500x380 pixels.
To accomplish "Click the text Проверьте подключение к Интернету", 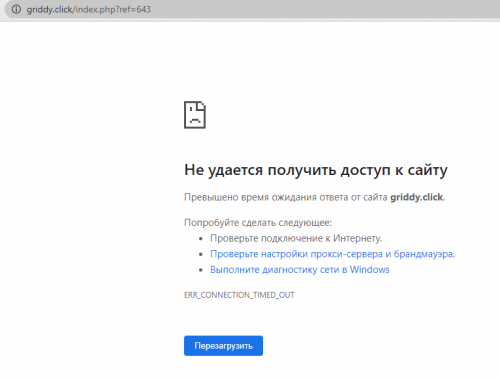I will click(x=296, y=238).
